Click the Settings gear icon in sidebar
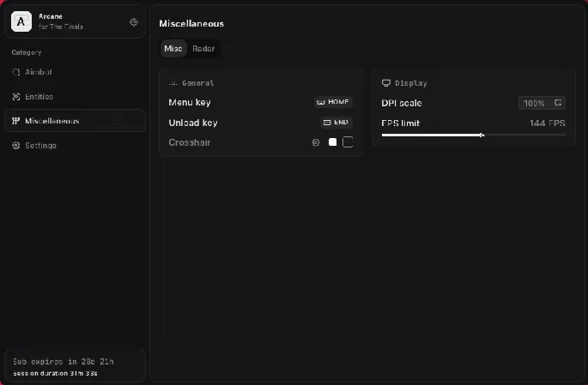Viewport: 588px width, 385px height. [x=16, y=146]
